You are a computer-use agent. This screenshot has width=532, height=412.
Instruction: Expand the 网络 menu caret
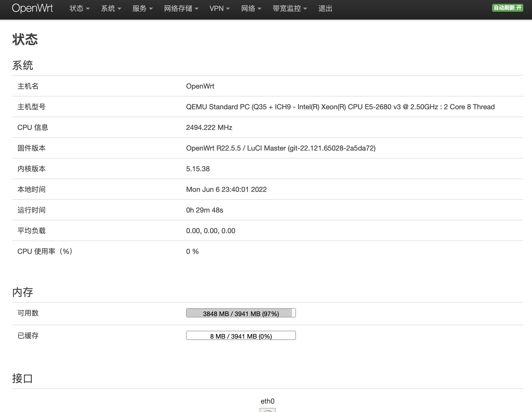[259, 9]
